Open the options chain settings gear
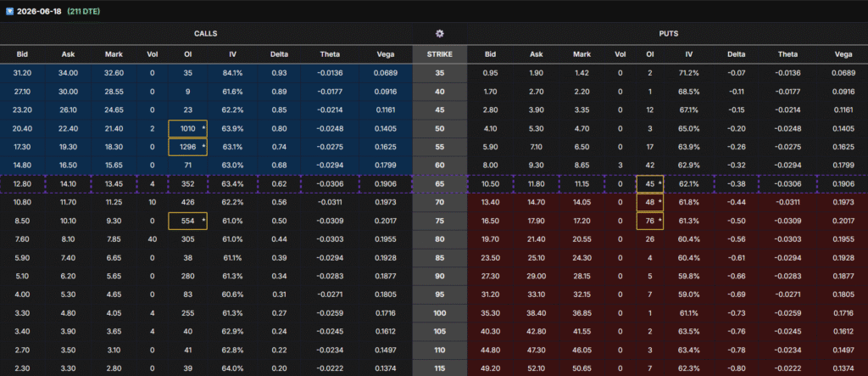Screen dimensions: 868x376 tap(439, 33)
